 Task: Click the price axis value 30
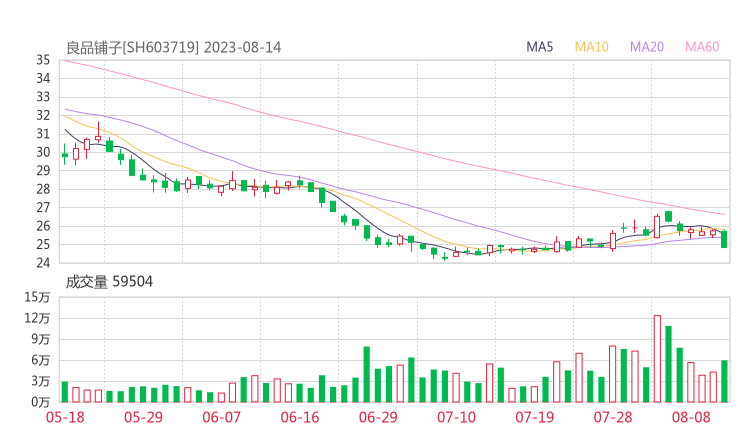pyautogui.click(x=43, y=152)
